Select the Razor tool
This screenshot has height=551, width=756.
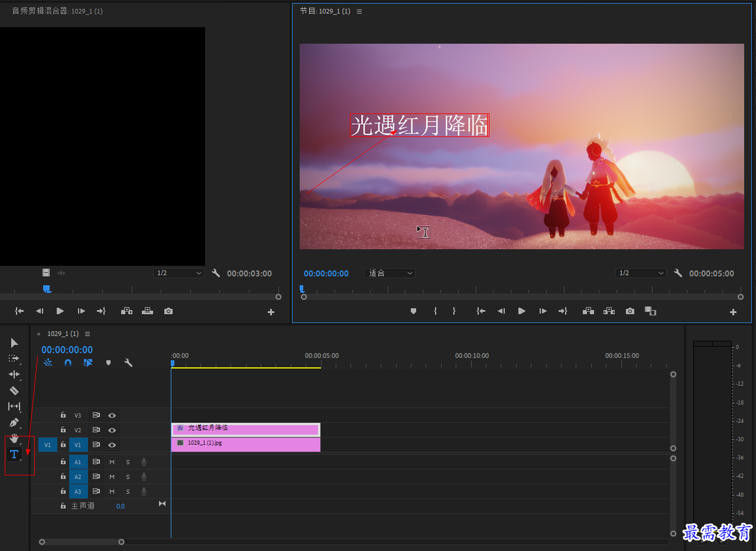tap(14, 390)
